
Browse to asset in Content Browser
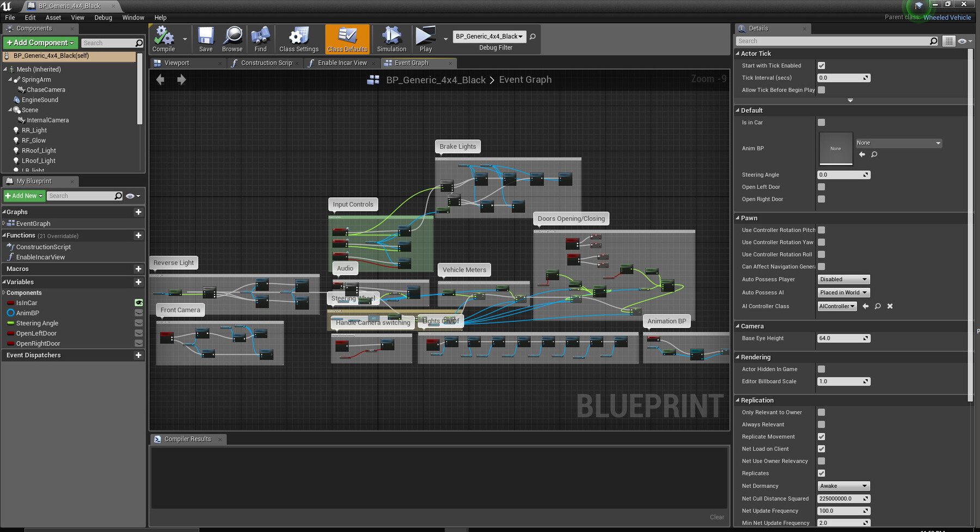(x=232, y=38)
